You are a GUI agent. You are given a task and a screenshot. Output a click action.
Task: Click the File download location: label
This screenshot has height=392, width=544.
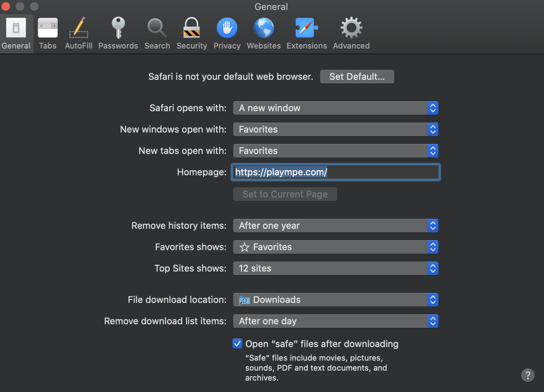point(177,300)
